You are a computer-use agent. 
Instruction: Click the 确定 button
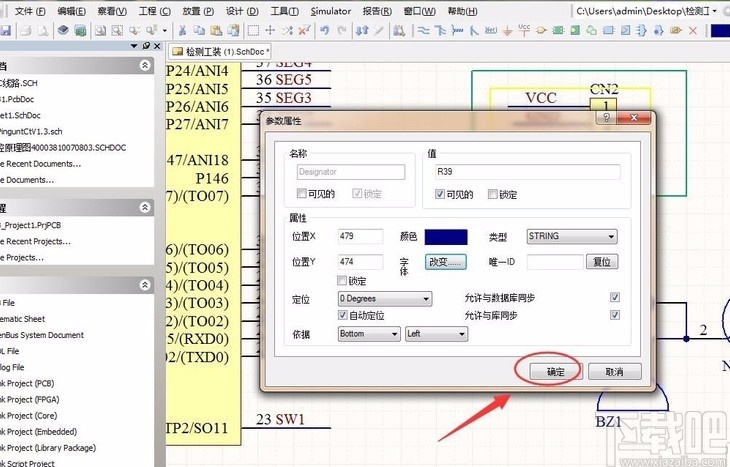[555, 372]
